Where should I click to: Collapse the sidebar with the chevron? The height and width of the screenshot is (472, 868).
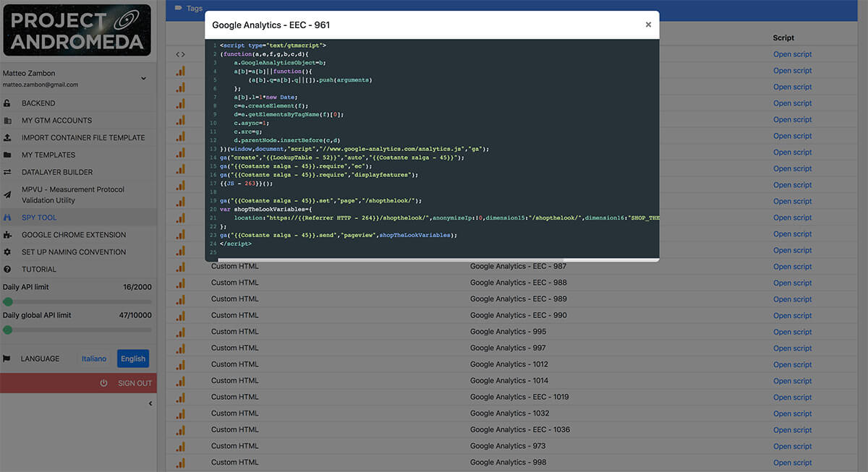pyautogui.click(x=150, y=404)
